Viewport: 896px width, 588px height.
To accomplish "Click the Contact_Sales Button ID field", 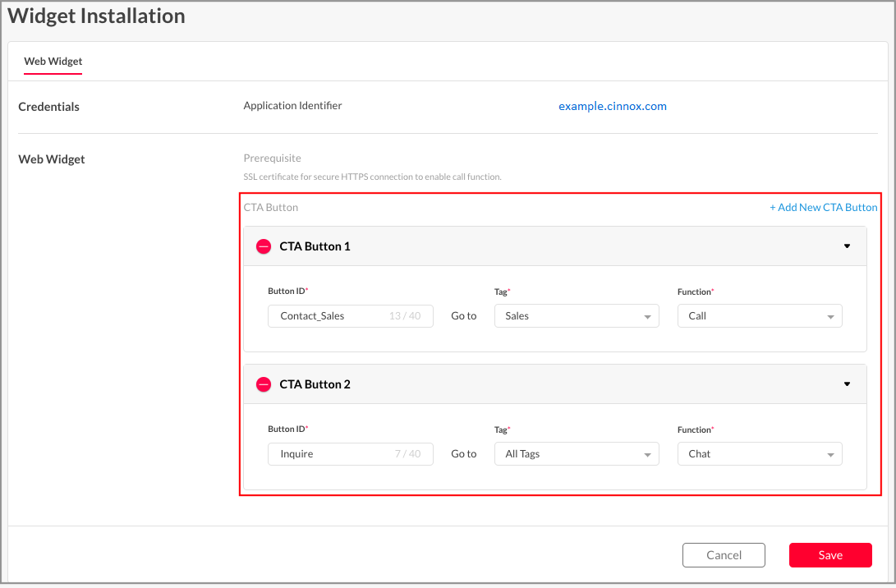I will (x=351, y=316).
